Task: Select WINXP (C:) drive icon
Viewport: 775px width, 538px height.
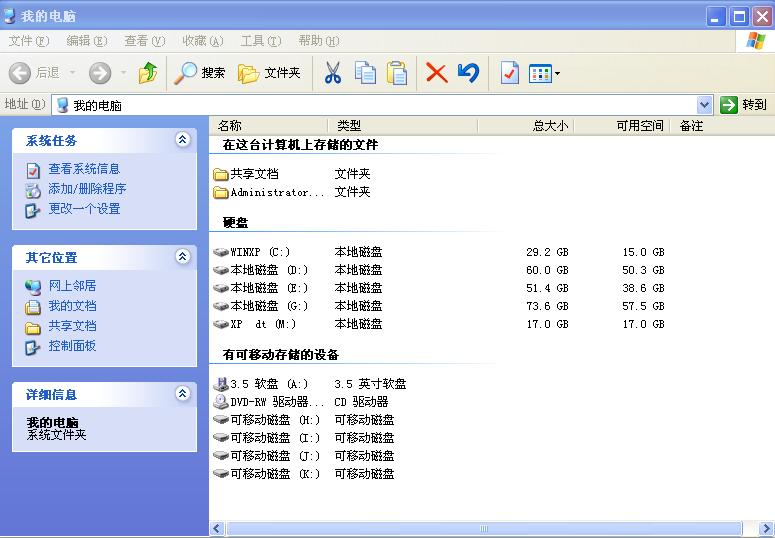Action: coord(220,252)
